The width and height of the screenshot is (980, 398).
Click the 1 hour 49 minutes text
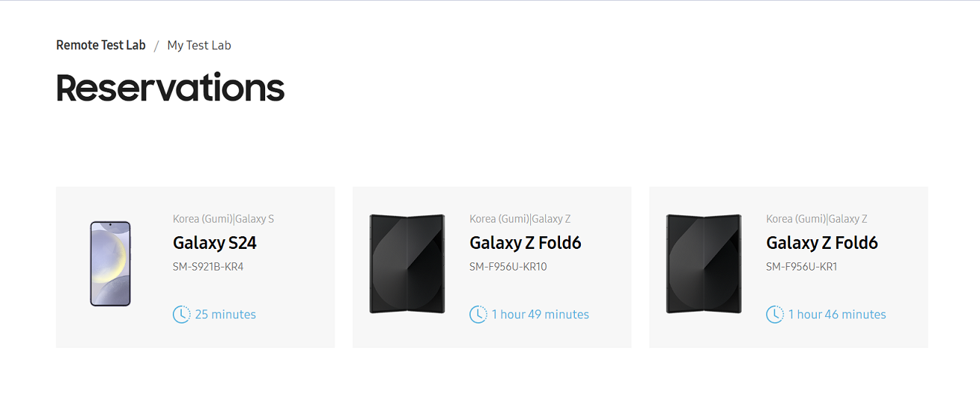coord(540,315)
